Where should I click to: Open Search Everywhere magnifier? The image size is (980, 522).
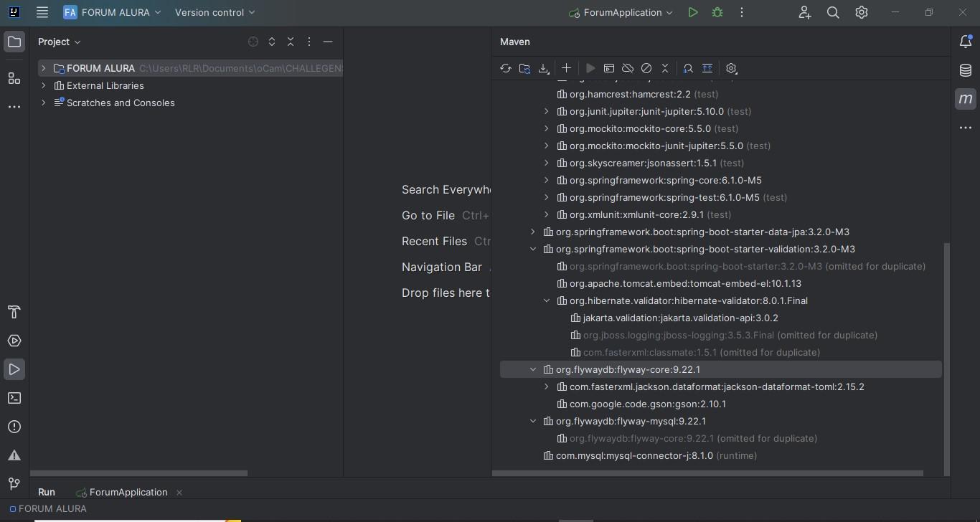tap(833, 12)
